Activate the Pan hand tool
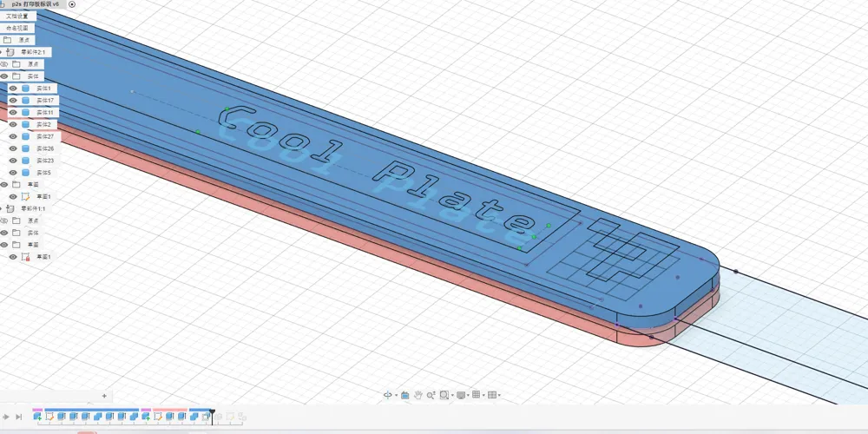 418,395
